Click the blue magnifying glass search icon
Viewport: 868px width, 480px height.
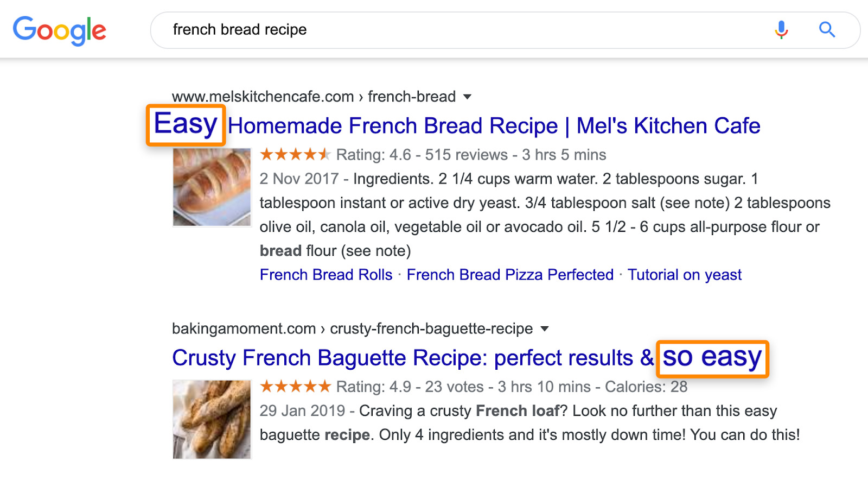(x=827, y=29)
